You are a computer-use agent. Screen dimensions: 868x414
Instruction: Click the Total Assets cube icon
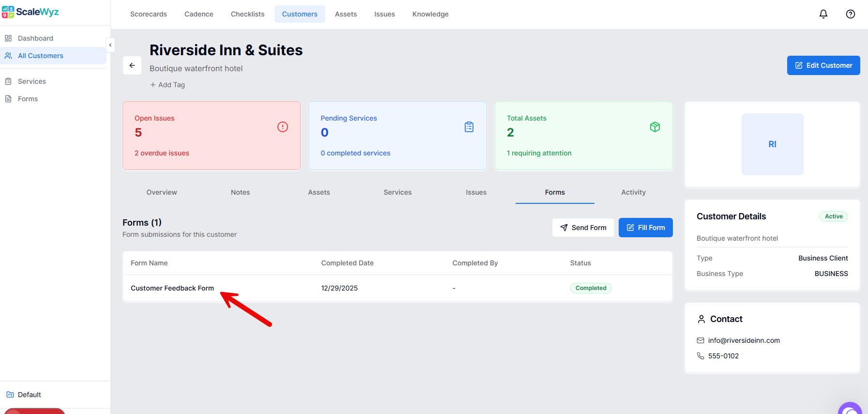click(655, 127)
